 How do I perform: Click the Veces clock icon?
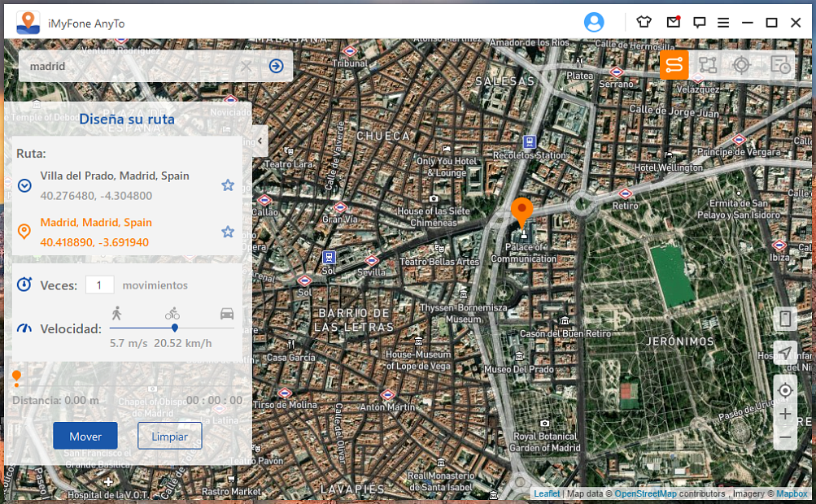point(24,285)
